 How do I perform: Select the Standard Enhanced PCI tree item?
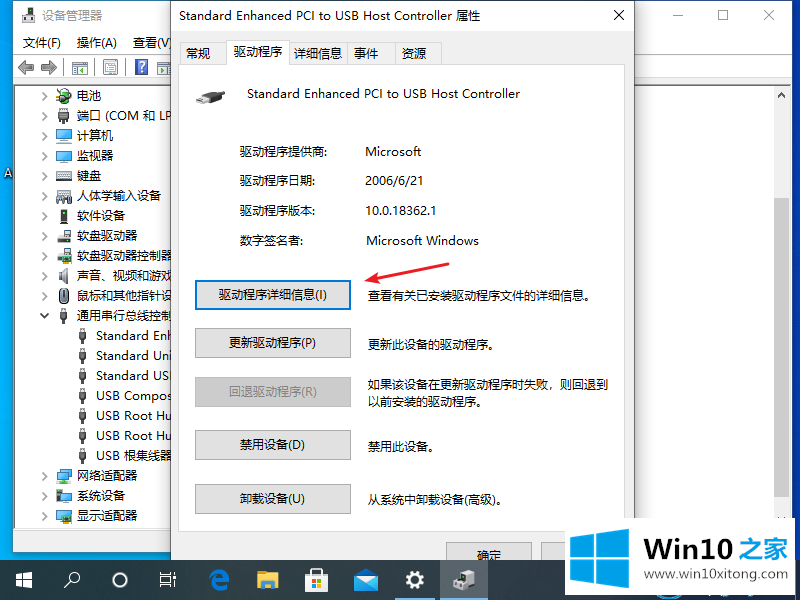(133, 336)
